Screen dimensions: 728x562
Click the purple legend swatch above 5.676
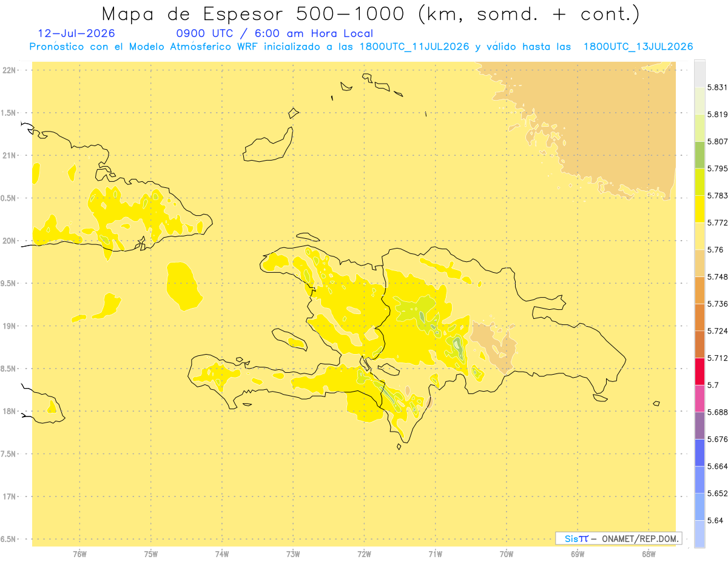(x=699, y=426)
